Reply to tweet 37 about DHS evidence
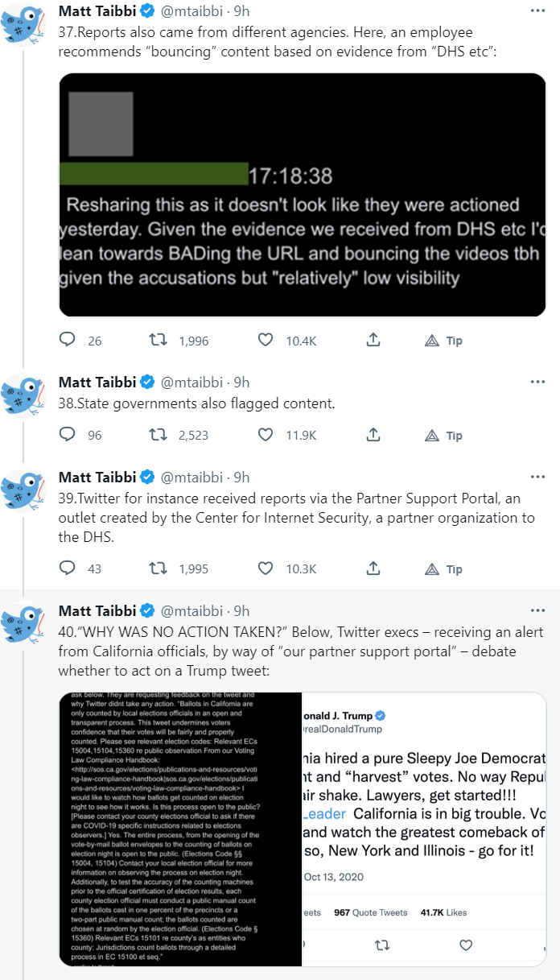This screenshot has width=560, height=980. pos(68,341)
